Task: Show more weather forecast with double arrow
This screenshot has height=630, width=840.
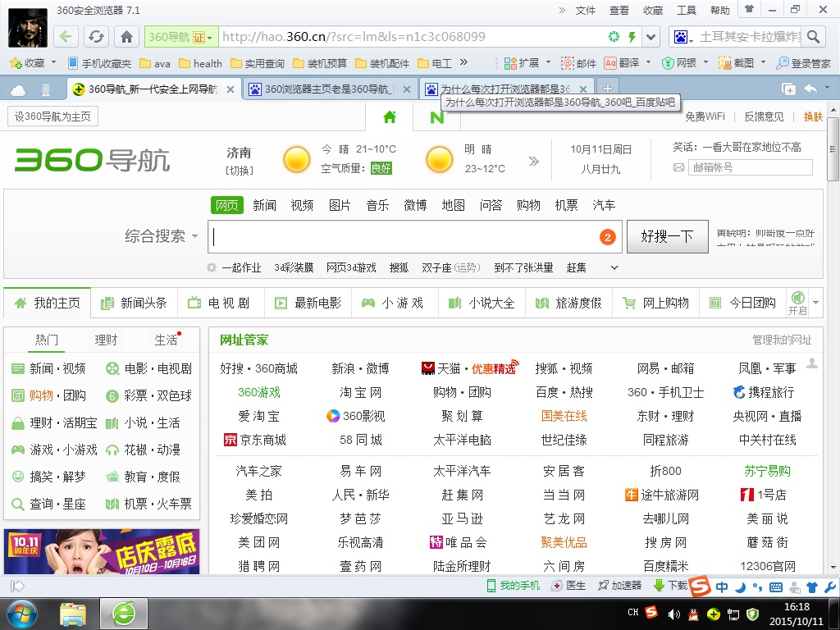Action: point(533,162)
